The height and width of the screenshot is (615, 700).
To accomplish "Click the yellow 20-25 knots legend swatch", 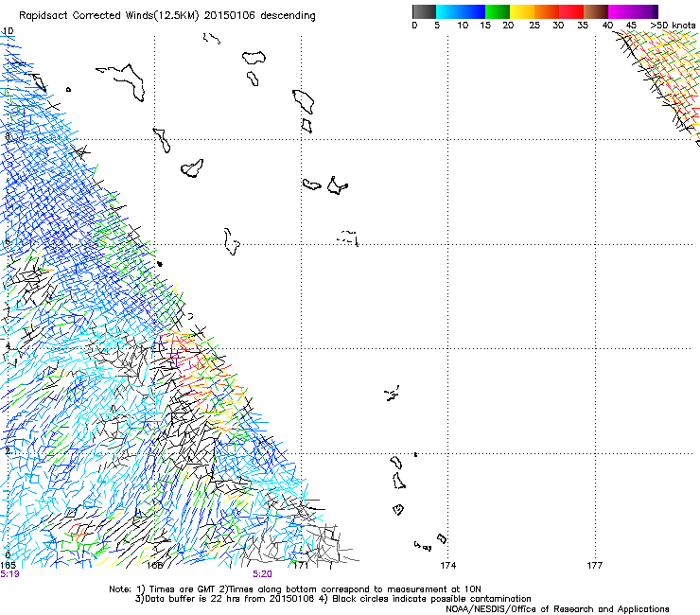I will tap(522, 11).
